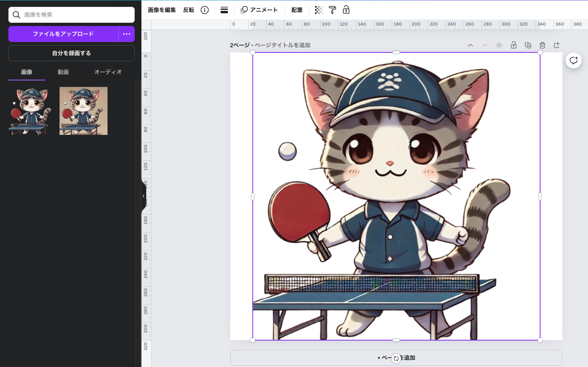Lock page 2 using the page lock icon
The height and width of the screenshot is (367, 588).
click(x=514, y=45)
